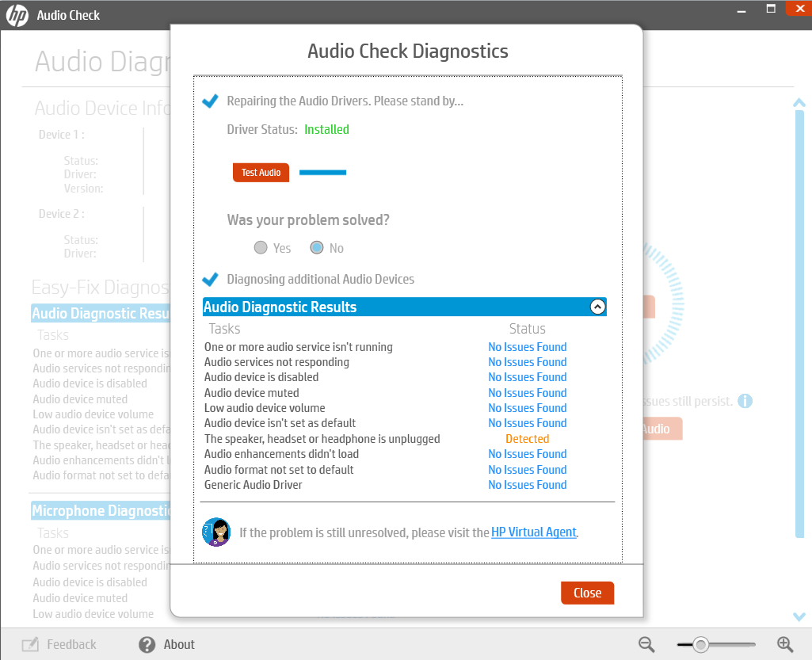Select the Yes radio button

point(261,248)
